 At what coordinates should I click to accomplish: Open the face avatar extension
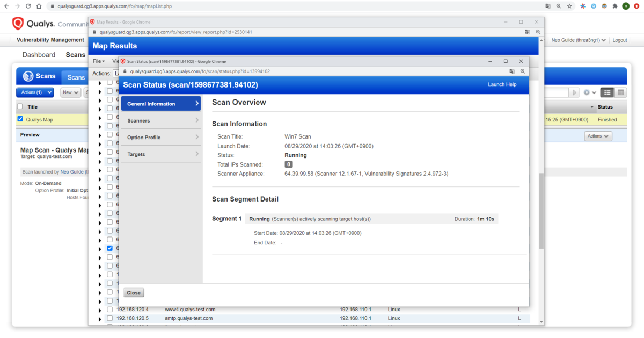coord(604,6)
